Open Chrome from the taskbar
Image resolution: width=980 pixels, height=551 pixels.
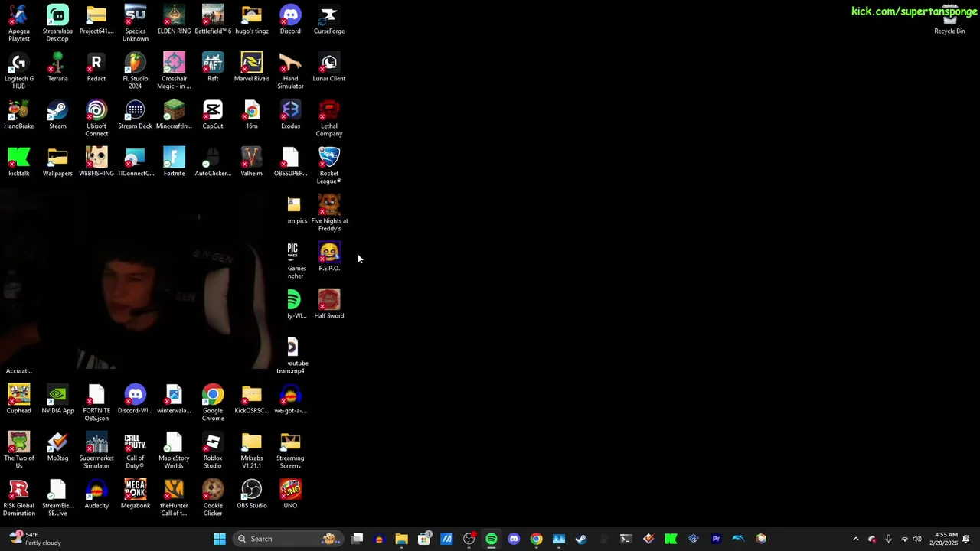[x=536, y=539]
